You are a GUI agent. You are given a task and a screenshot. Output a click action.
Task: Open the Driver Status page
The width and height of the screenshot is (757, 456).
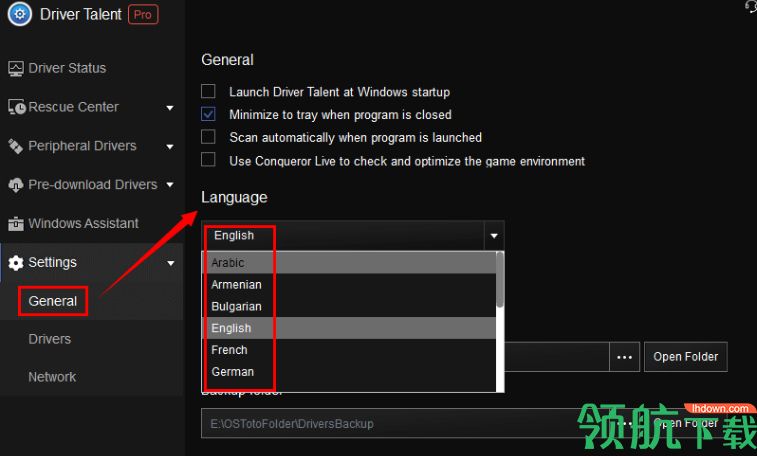[67, 68]
